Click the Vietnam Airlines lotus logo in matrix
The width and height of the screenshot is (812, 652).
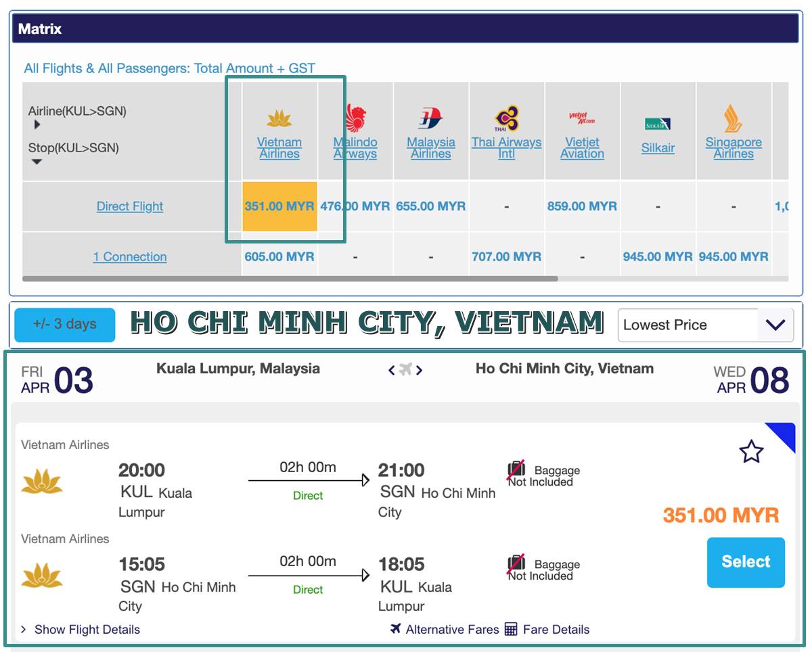click(279, 120)
